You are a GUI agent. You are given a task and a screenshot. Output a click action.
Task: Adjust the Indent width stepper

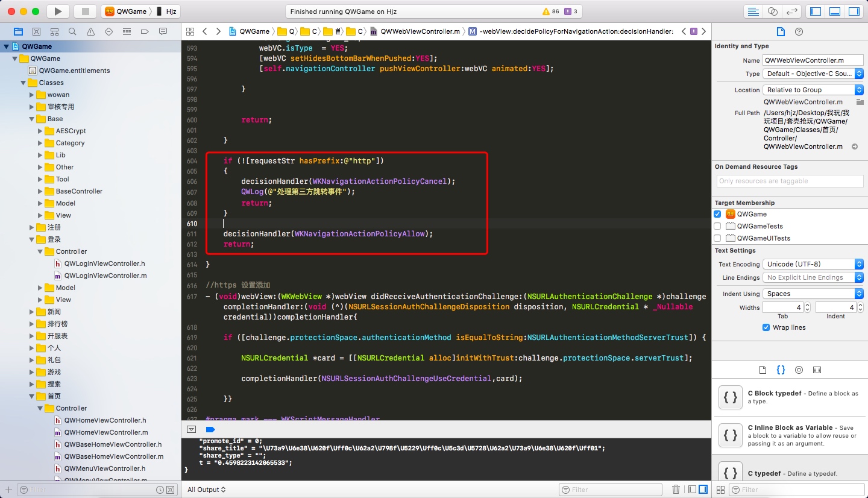click(x=861, y=307)
